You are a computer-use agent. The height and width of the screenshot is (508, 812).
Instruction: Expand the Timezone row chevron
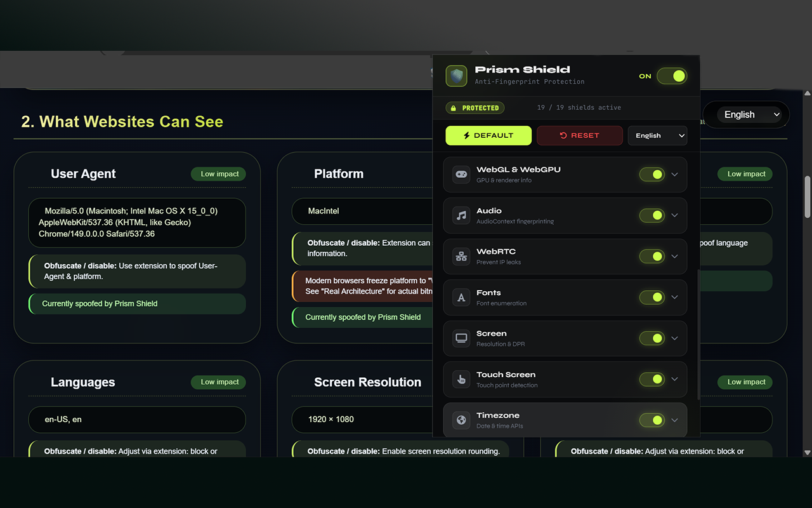(674, 420)
